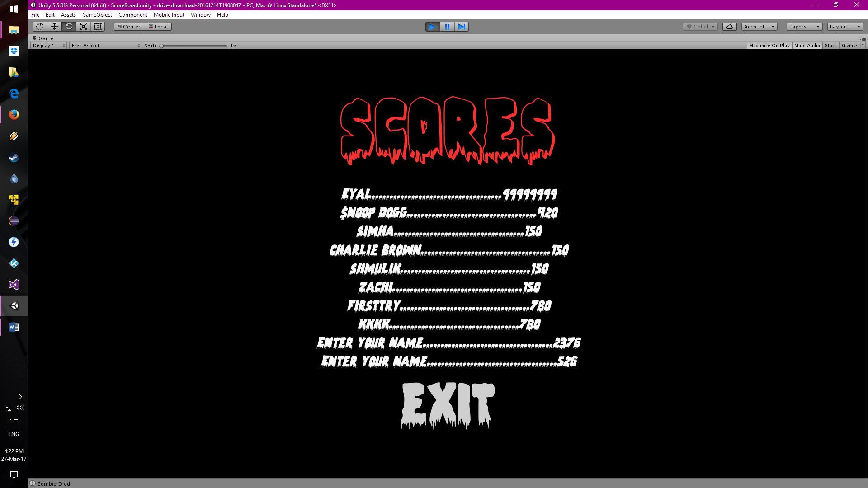
Task: Click the Scale slider handle
Action: pyautogui.click(x=161, y=46)
